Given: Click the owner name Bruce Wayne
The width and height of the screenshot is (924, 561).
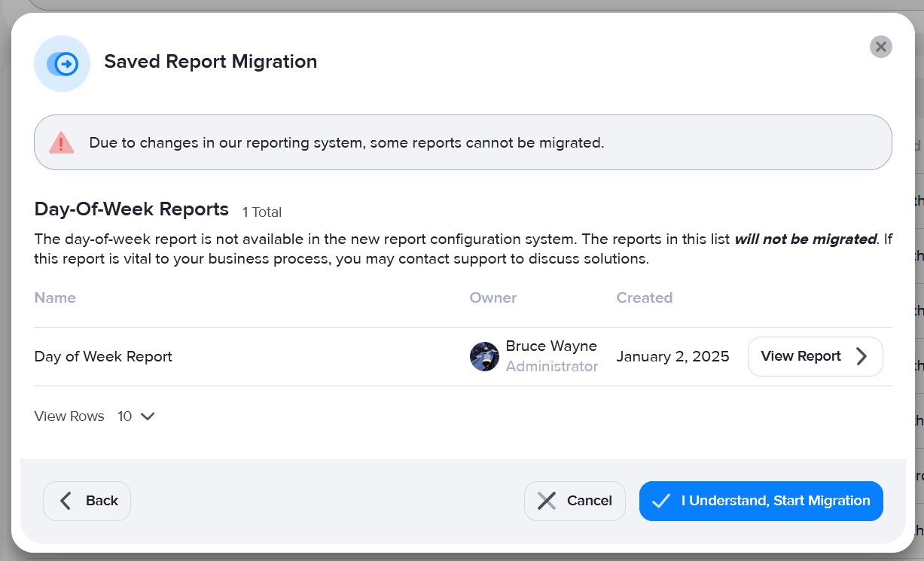Looking at the screenshot, I should (551, 346).
